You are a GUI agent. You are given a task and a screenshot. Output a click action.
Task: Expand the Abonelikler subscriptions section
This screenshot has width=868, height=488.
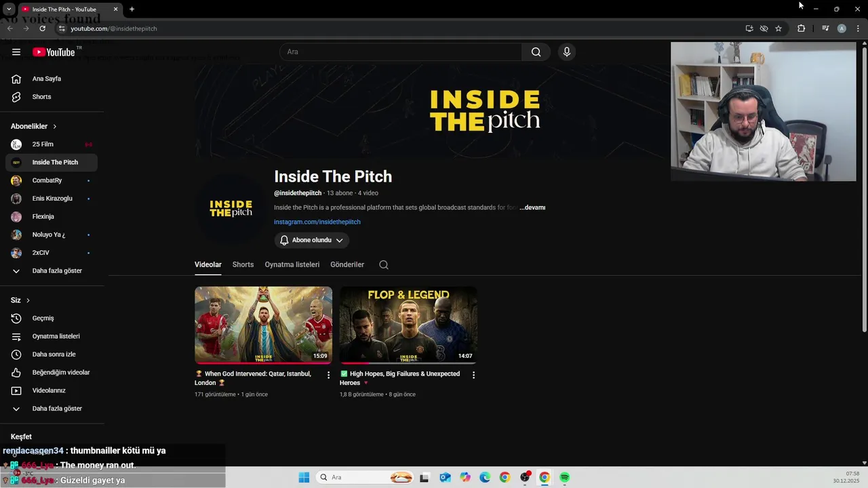tap(34, 126)
